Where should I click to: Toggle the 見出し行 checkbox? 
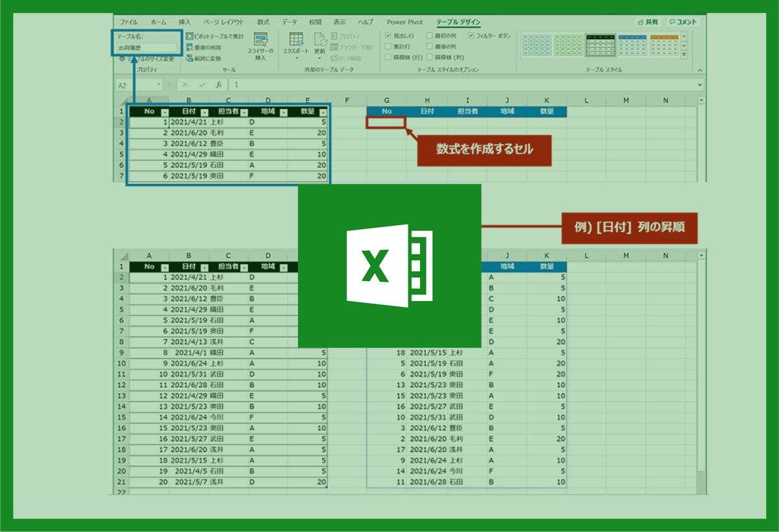pos(388,36)
